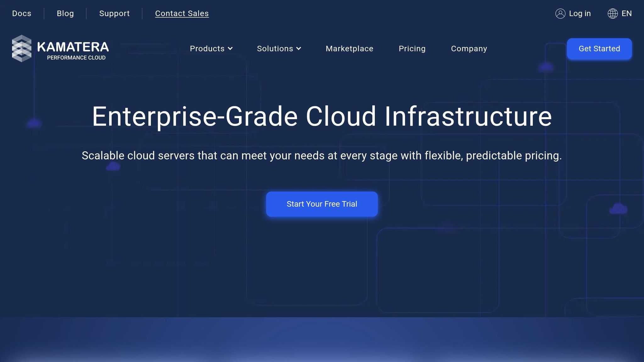Screen dimensions: 644x362
Task: Go to the Marketplace page
Action: [349, 49]
